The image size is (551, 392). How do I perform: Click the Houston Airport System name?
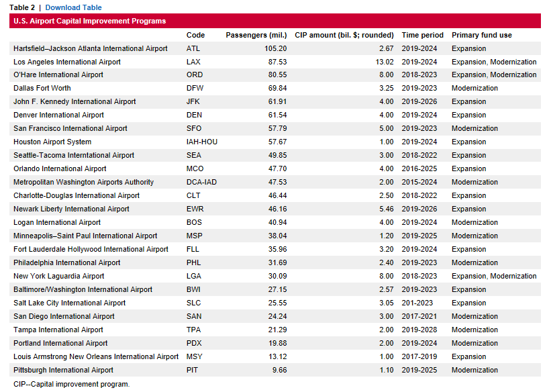point(52,142)
